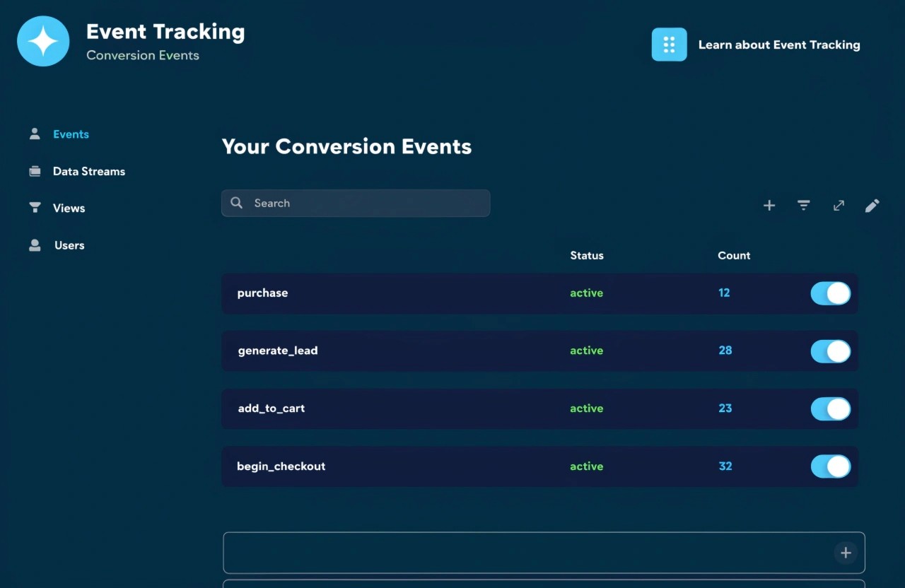Open Learn about Event Tracking link
Image resolution: width=905 pixels, height=588 pixels.
[x=779, y=45]
